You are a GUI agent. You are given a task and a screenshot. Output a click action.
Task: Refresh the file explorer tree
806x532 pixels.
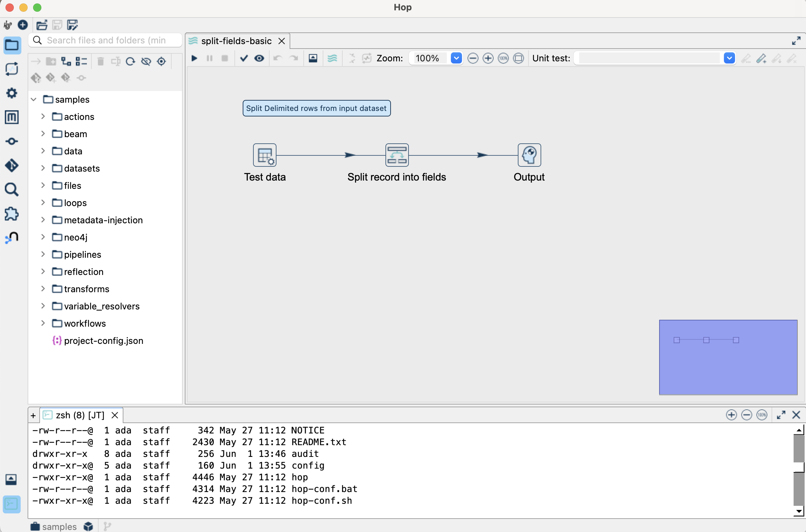[x=130, y=61]
